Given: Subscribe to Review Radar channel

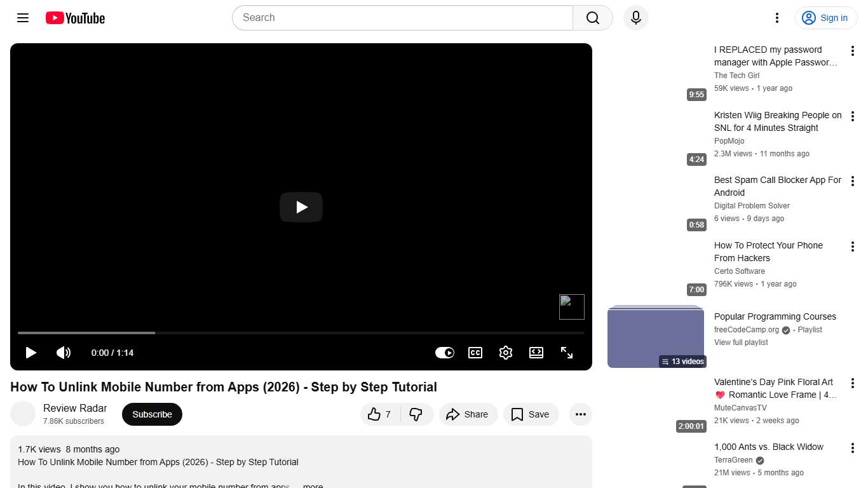Looking at the screenshot, I should point(152,414).
